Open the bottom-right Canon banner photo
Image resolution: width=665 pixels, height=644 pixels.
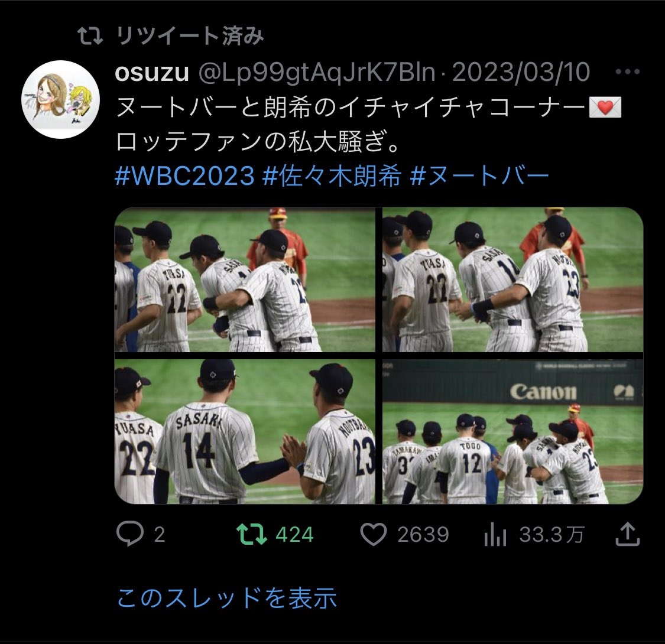(x=512, y=431)
